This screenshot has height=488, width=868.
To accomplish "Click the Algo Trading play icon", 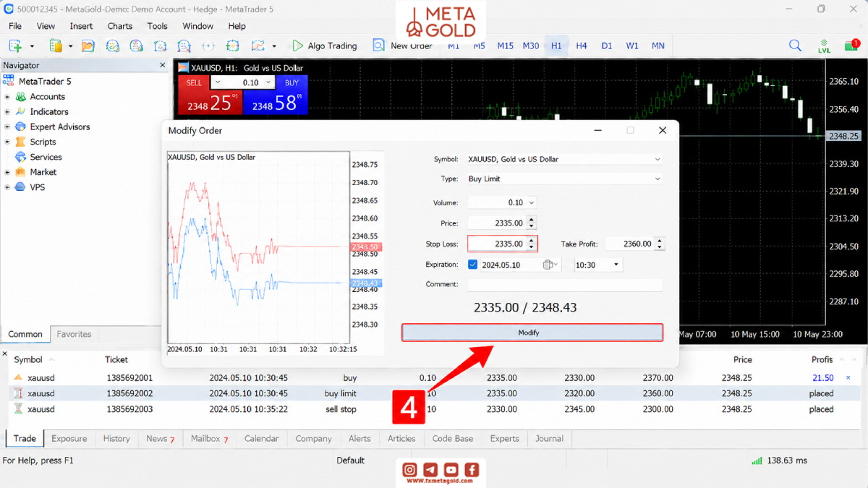I will pyautogui.click(x=297, y=46).
